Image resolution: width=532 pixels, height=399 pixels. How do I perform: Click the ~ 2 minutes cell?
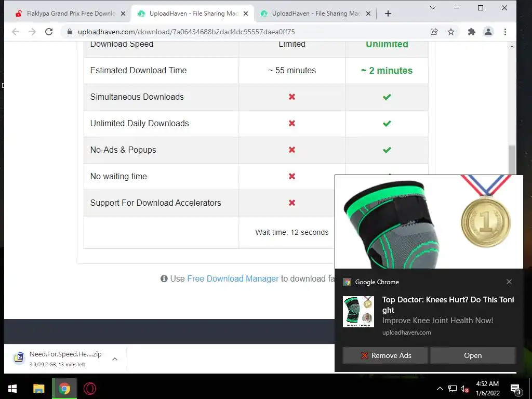click(x=387, y=70)
